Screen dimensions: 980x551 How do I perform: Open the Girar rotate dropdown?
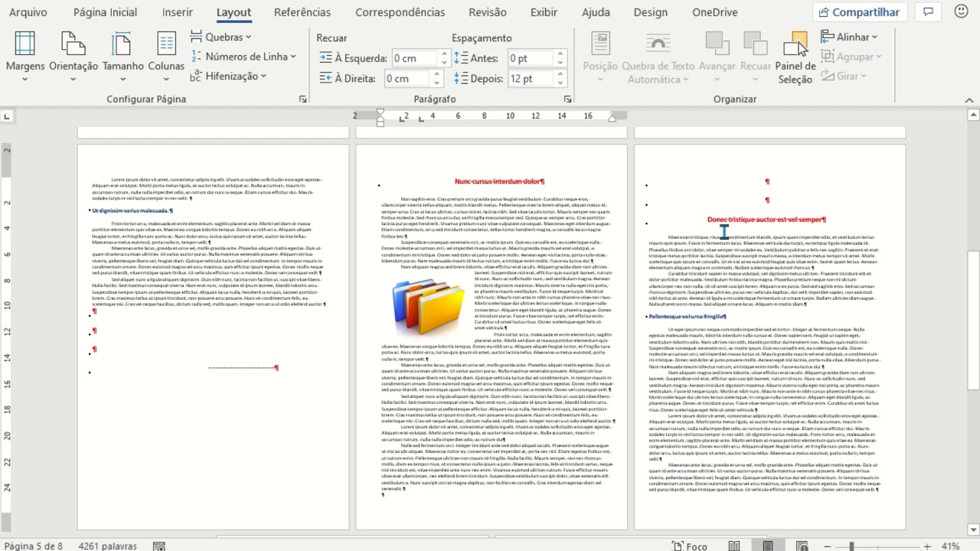click(844, 76)
